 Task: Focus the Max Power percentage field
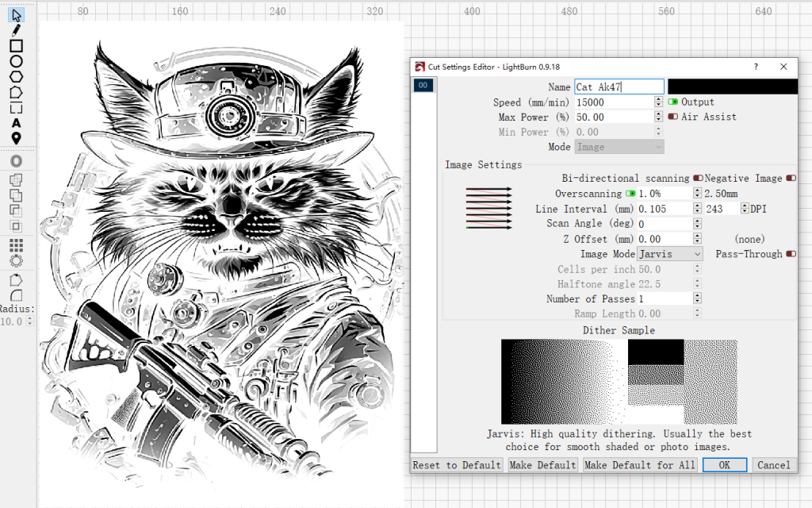click(x=615, y=117)
